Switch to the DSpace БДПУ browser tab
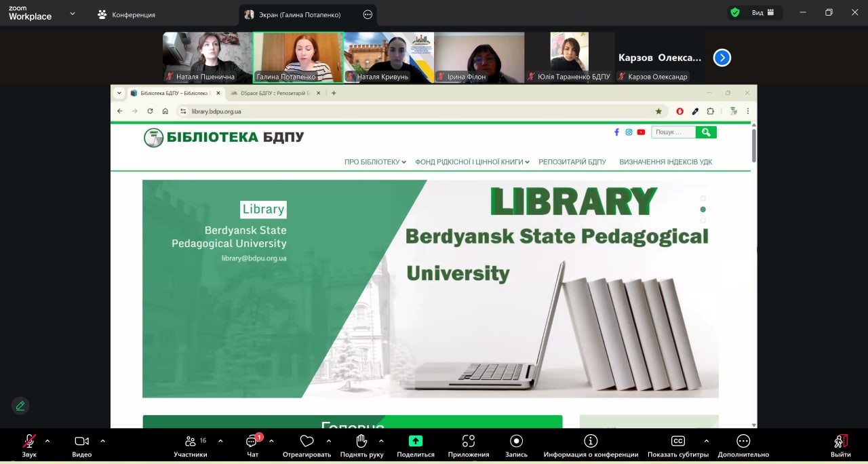Viewport: 868px width, 464px height. click(x=271, y=93)
